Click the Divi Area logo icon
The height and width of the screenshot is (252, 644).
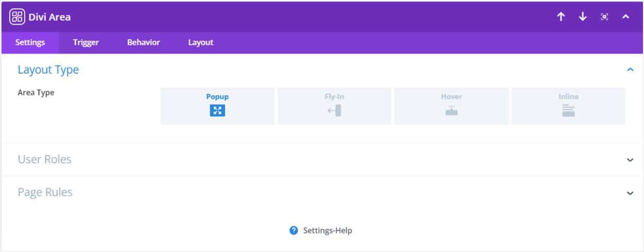coord(17,16)
